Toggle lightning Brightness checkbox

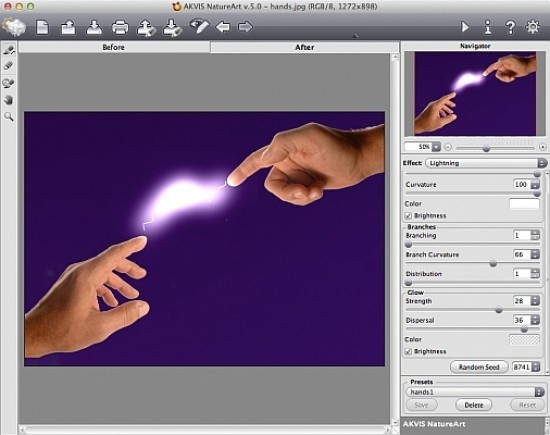(408, 215)
